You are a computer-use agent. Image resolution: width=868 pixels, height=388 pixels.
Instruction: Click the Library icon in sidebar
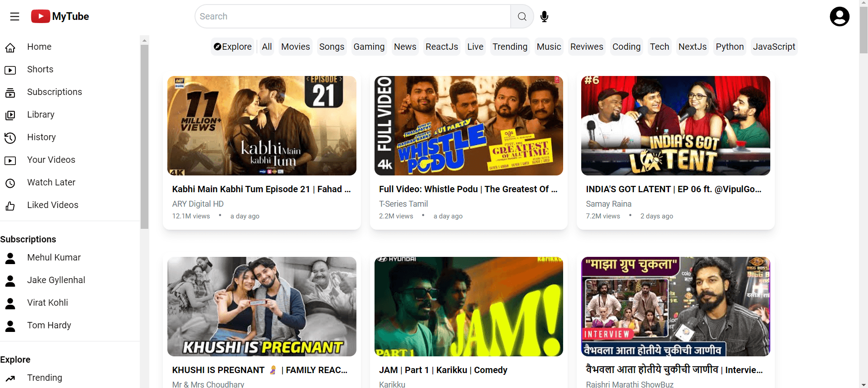[x=10, y=115]
